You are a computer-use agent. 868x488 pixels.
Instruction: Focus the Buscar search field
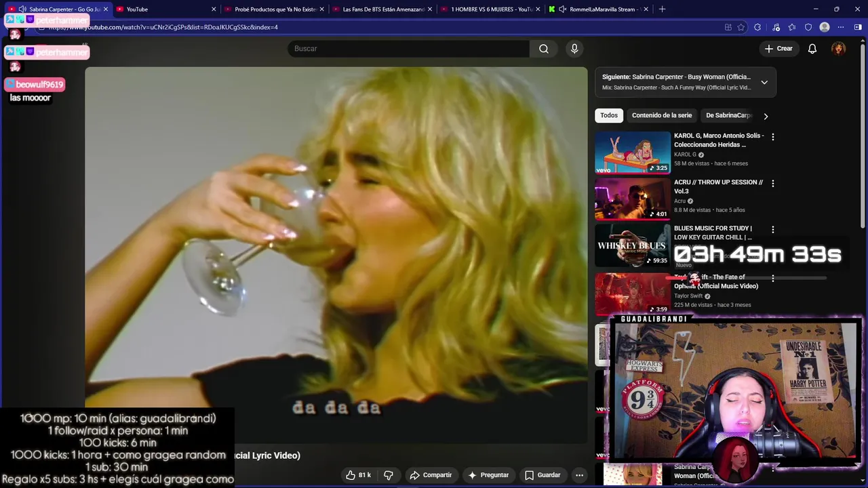tap(408, 49)
